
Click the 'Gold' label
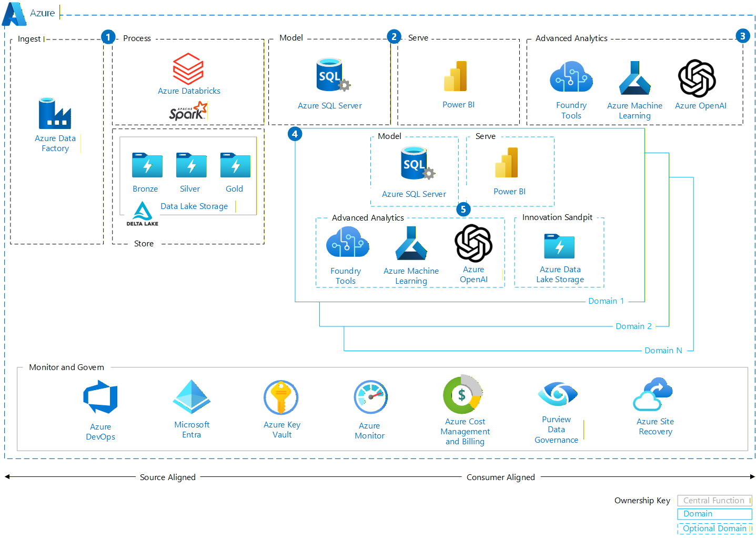pos(235,189)
